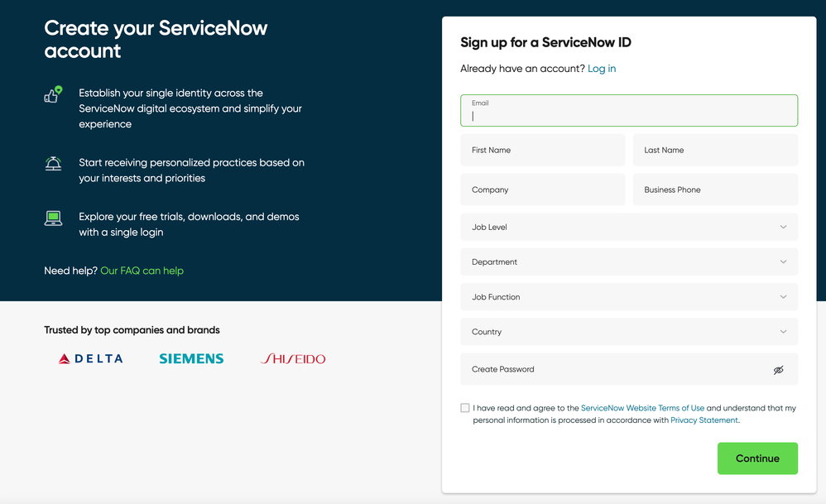
Task: Click the Last Name field
Action: point(715,150)
